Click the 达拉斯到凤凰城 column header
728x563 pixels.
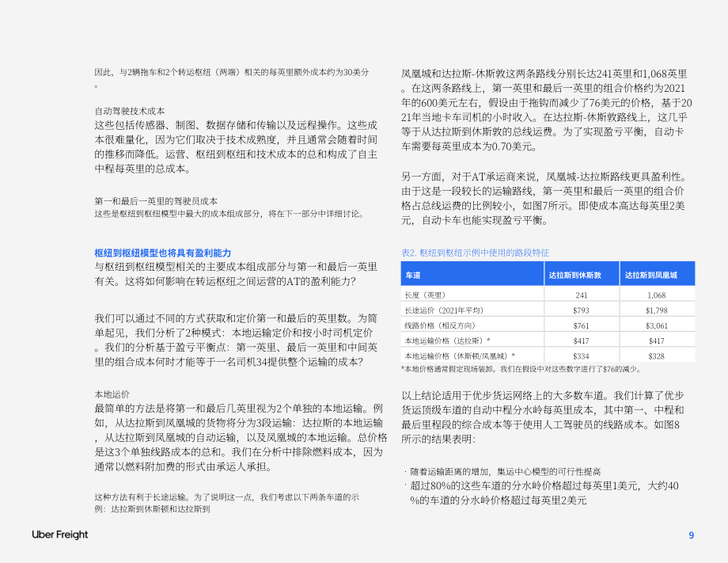tap(657, 274)
